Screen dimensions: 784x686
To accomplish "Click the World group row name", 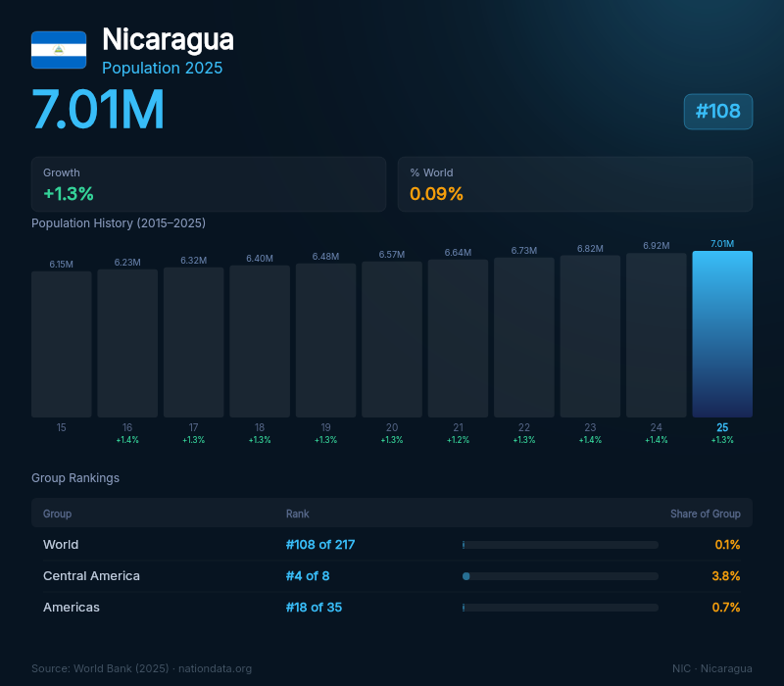I will pyautogui.click(x=61, y=545).
